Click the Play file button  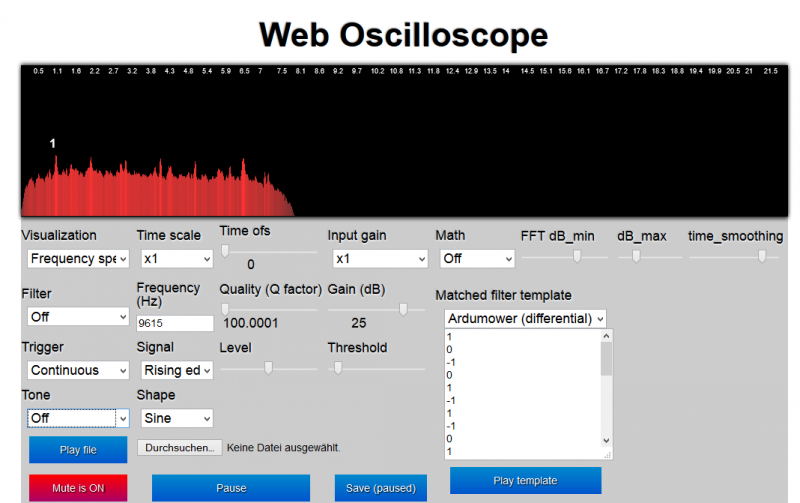click(78, 450)
